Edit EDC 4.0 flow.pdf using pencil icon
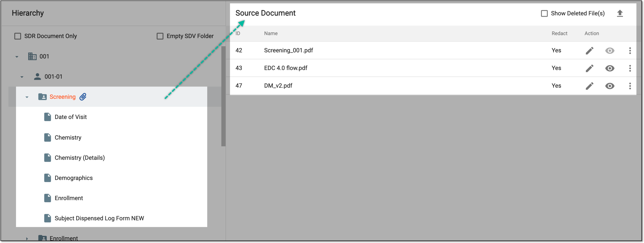This screenshot has height=243, width=644. [589, 68]
